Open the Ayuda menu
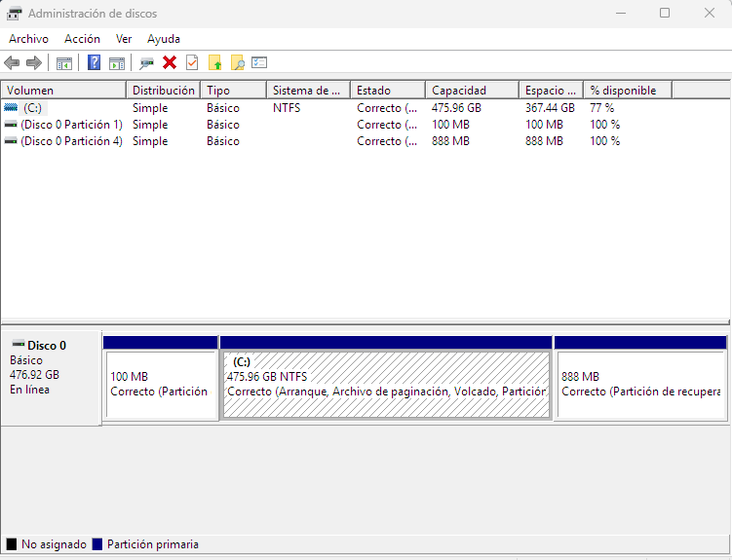732x560 pixels. [x=164, y=39]
